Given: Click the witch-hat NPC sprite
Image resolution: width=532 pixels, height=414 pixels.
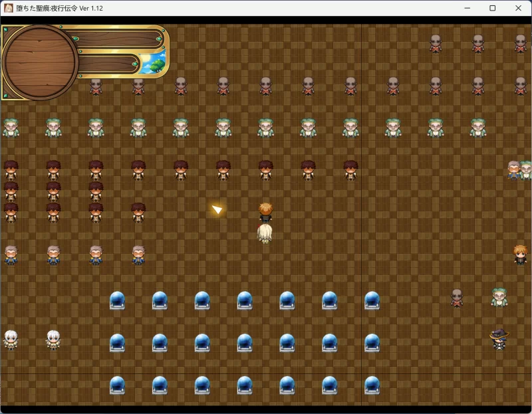Looking at the screenshot, I should pos(499,339).
